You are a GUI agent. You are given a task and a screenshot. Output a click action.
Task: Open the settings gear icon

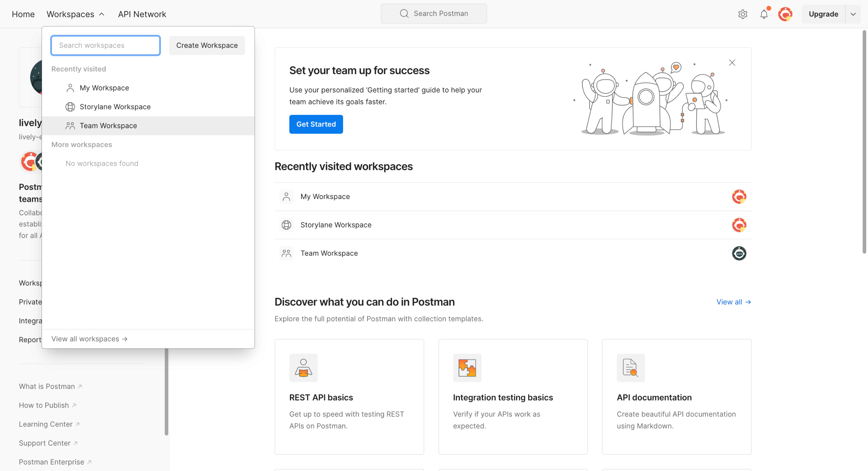743,14
